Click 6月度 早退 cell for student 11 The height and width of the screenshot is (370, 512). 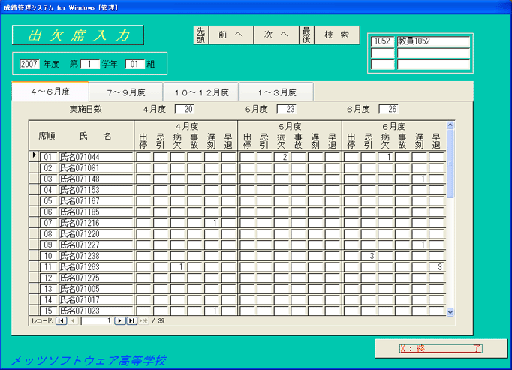point(436,267)
